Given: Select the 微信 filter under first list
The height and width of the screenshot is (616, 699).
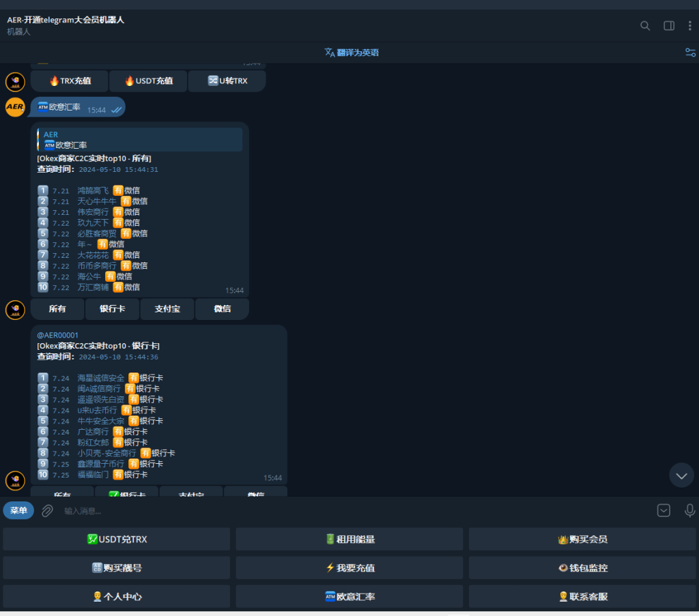Looking at the screenshot, I should tap(222, 309).
